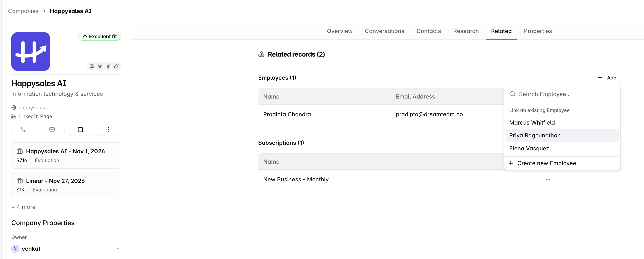Click the email envelope icon button
This screenshot has height=259, width=644.
click(x=52, y=129)
